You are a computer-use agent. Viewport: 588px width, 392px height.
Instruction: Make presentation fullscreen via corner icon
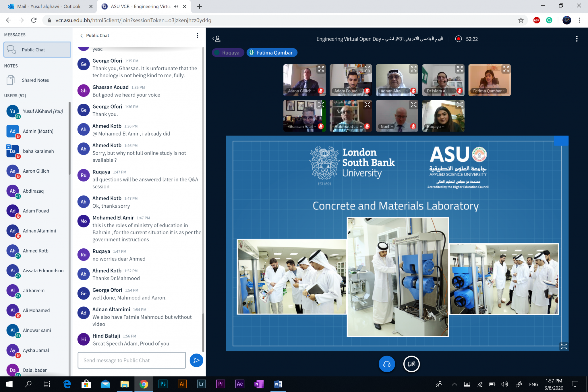click(x=564, y=346)
